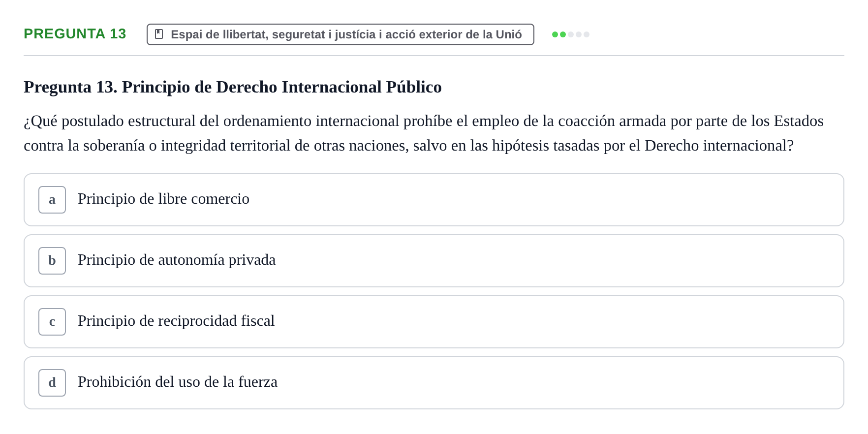Click the Pregunta 13 Principio de Derecho title

click(233, 87)
